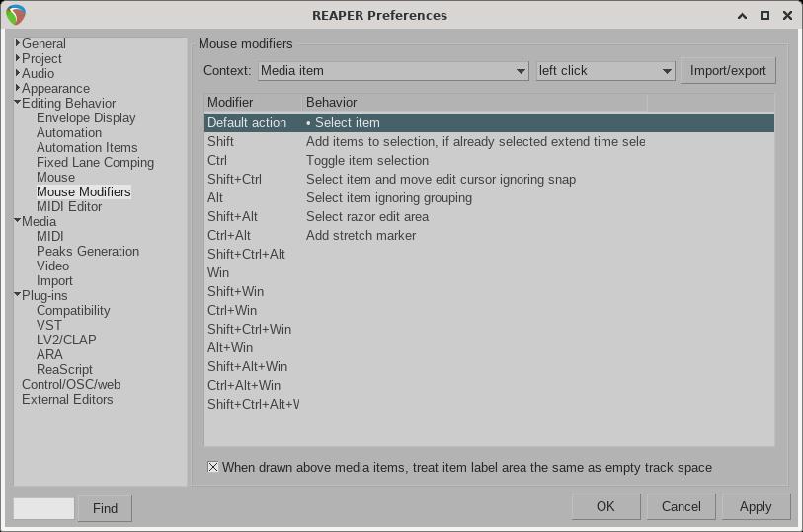The width and height of the screenshot is (803, 532).
Task: Open the Mouse settings page
Action: pyautogui.click(x=56, y=177)
